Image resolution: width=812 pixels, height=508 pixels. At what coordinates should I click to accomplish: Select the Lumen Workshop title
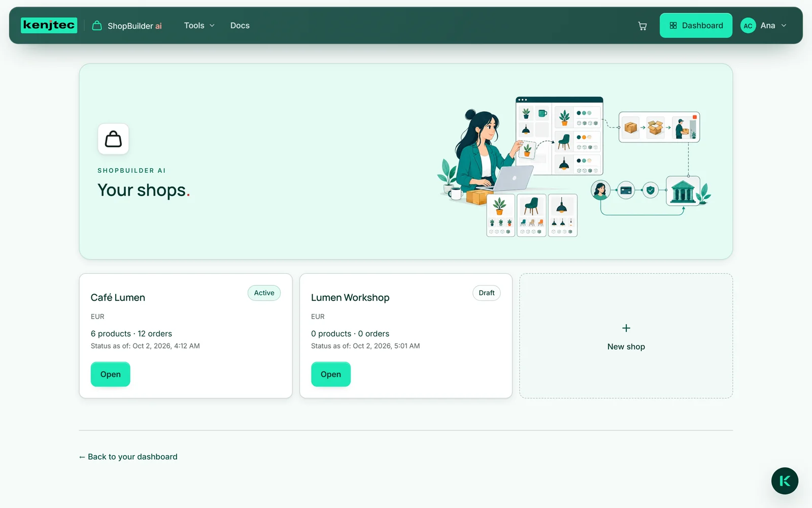[350, 298]
